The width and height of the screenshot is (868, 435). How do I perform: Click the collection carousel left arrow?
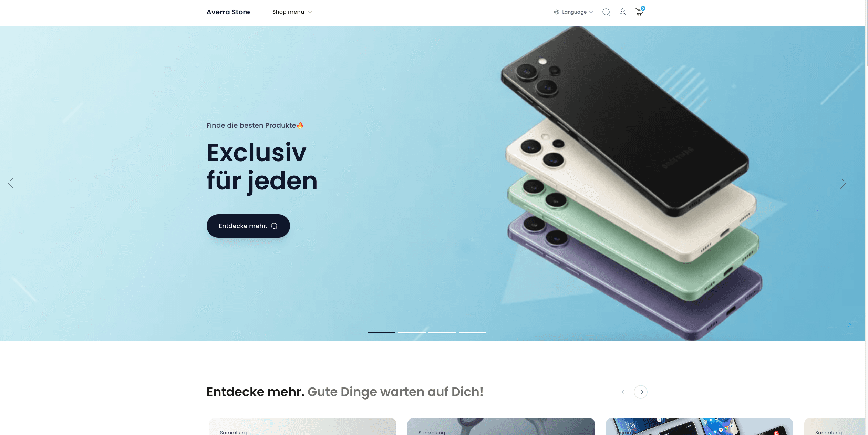(x=624, y=392)
